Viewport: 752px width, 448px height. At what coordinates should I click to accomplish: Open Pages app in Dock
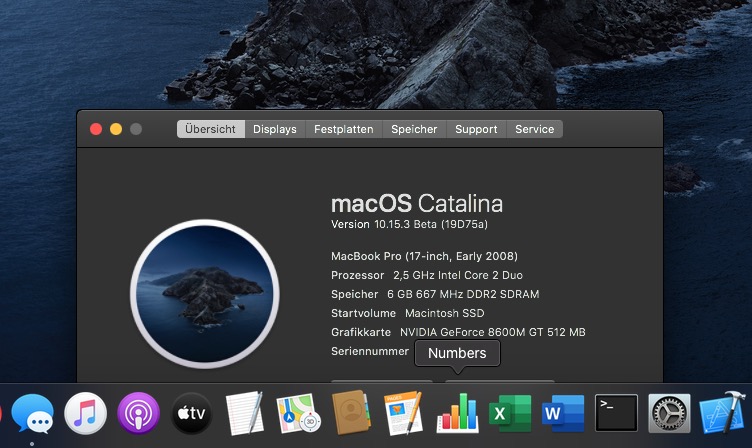pos(403,413)
